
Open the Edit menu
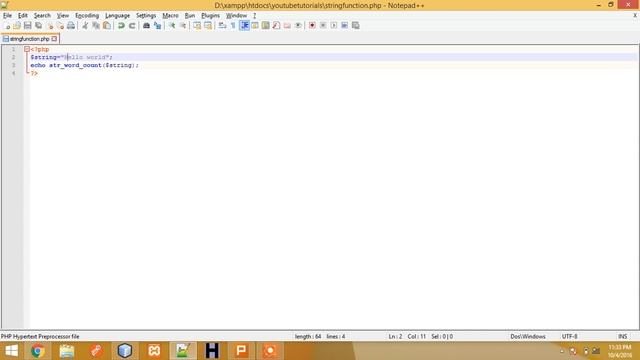click(22, 16)
